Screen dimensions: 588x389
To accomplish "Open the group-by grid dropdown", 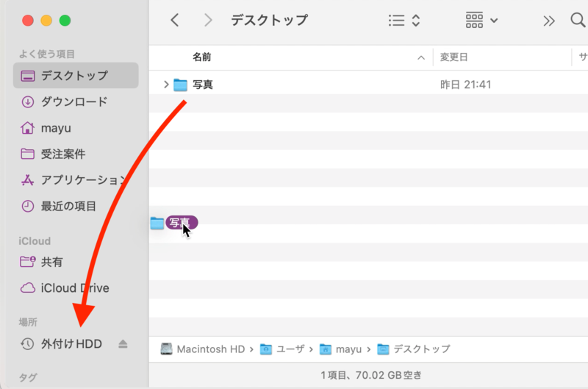I will click(481, 21).
